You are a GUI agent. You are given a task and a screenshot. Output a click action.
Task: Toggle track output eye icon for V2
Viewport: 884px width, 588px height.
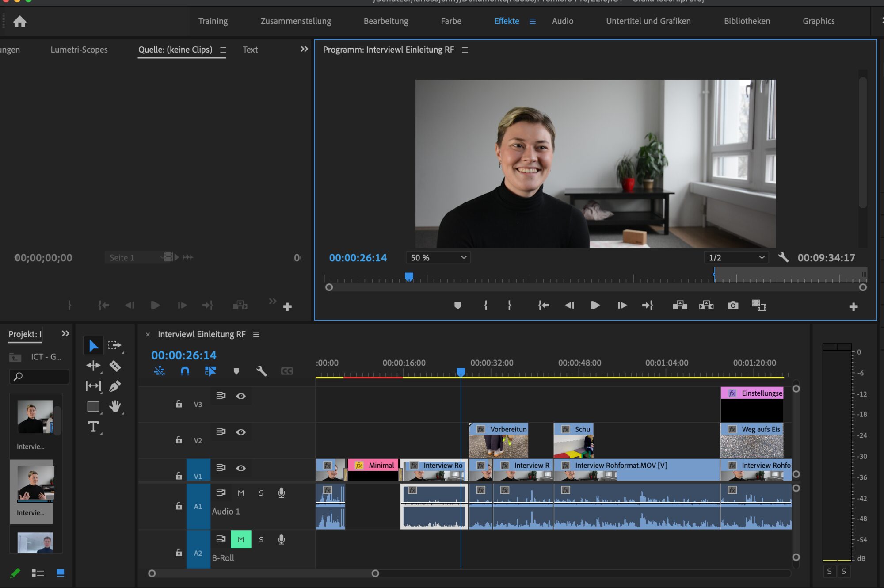241,432
